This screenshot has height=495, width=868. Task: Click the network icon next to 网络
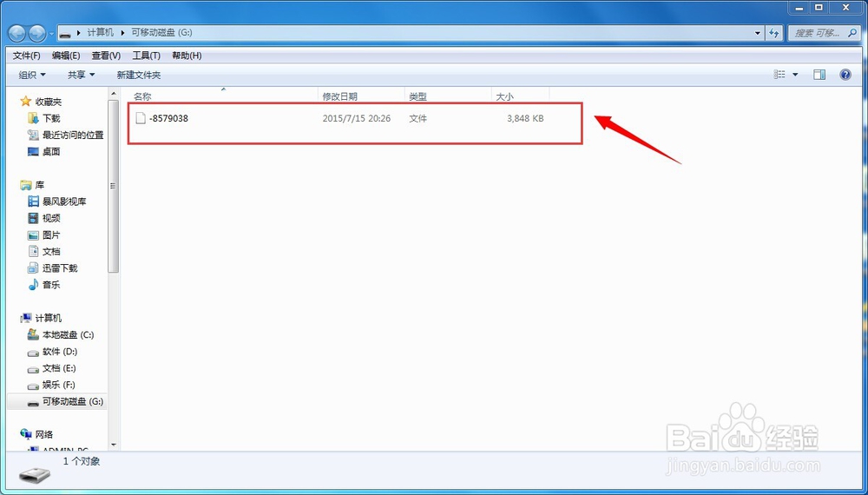click(x=25, y=434)
